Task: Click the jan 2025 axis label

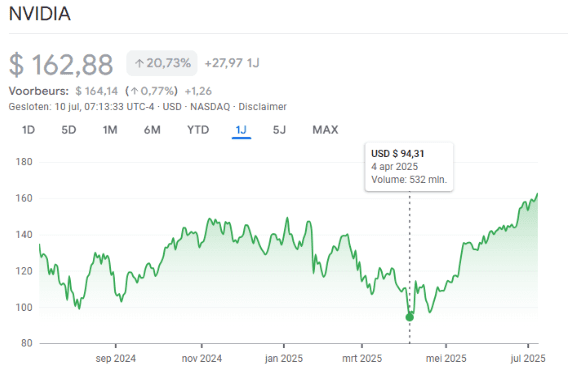Action: (284, 359)
